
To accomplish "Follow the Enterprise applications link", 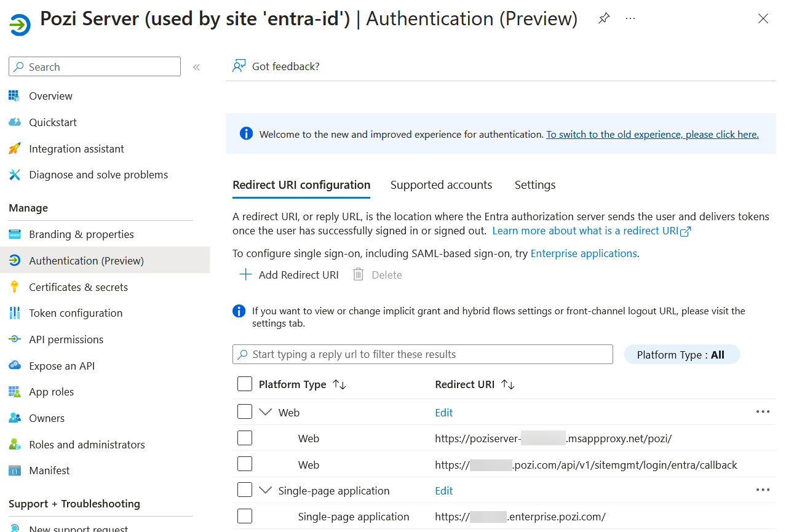I will coord(583,253).
